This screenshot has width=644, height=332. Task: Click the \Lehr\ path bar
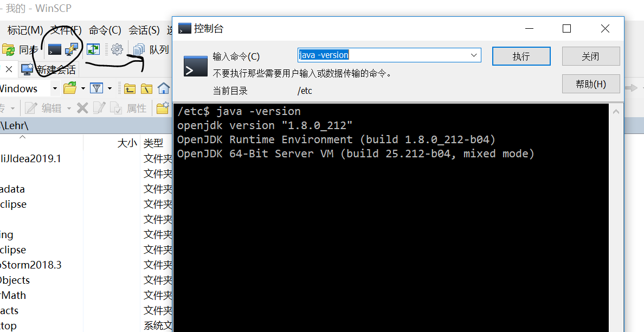click(x=86, y=125)
